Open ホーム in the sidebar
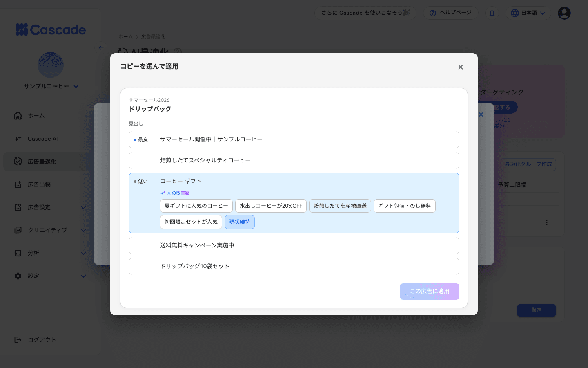Image resolution: width=588 pixels, height=368 pixels. [51, 116]
